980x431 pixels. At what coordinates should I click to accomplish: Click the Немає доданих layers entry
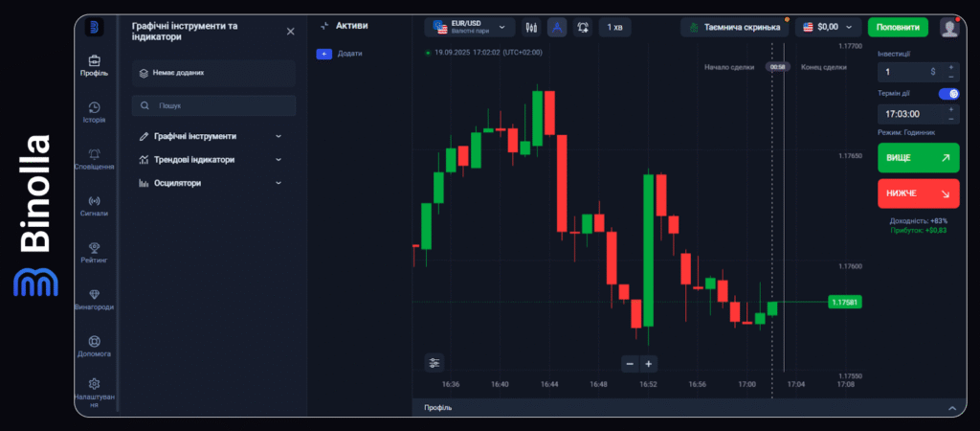tap(213, 73)
